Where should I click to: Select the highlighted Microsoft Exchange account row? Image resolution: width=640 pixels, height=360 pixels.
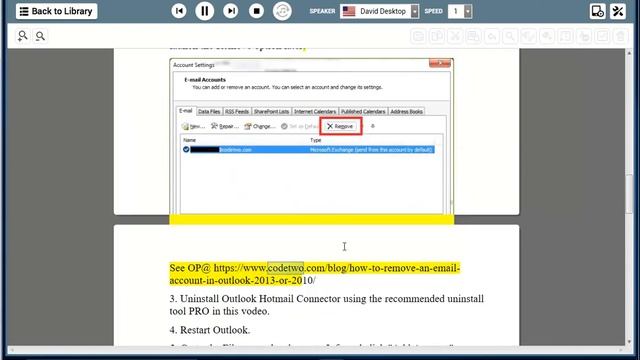pyautogui.click(x=308, y=150)
